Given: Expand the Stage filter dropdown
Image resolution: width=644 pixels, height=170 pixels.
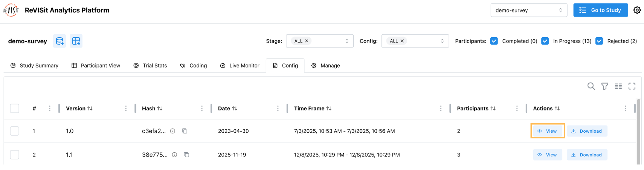Looking at the screenshot, I should pyautogui.click(x=320, y=41).
